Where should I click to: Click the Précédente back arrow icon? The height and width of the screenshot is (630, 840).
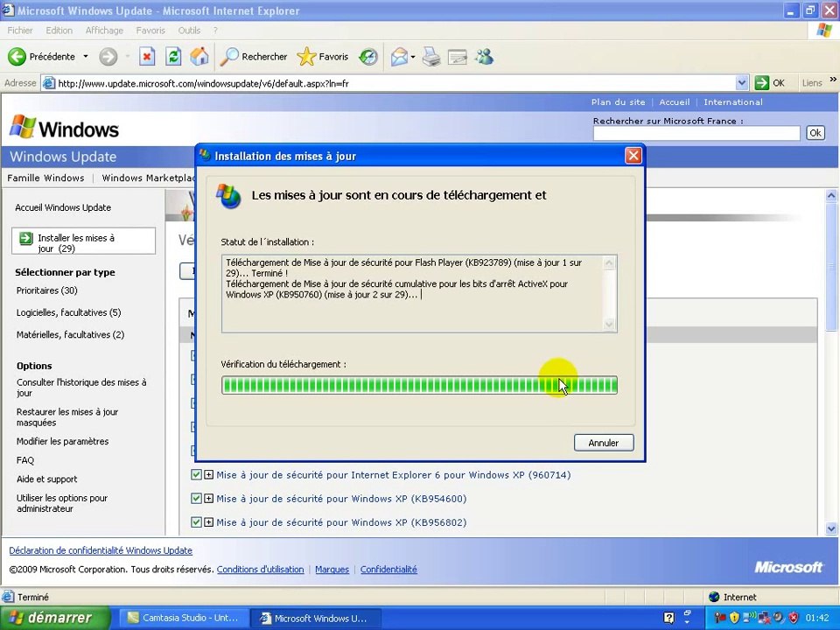tap(17, 56)
